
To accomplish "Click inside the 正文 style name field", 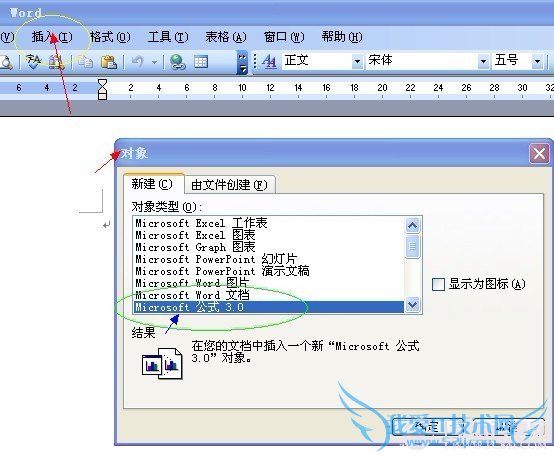I will coord(317,61).
